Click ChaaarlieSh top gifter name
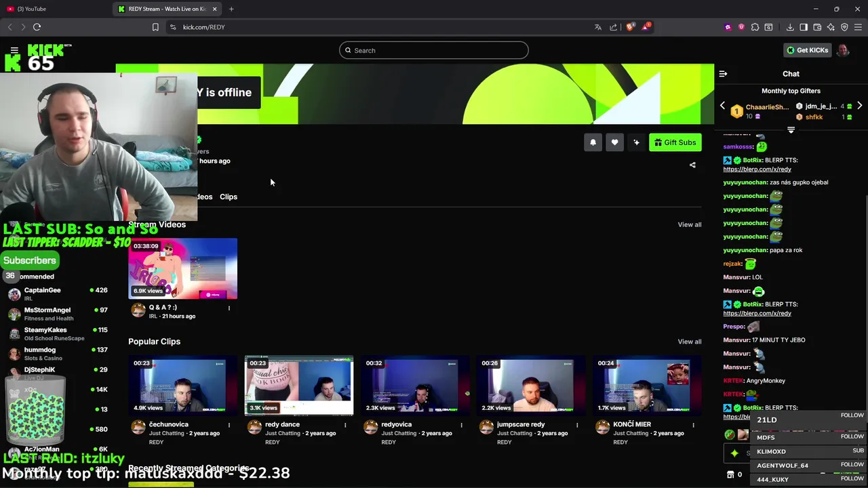Viewport: 868px width, 488px height. (767, 107)
